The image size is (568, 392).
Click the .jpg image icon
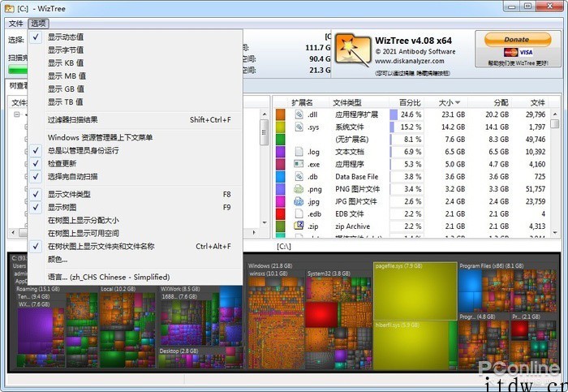(x=299, y=201)
